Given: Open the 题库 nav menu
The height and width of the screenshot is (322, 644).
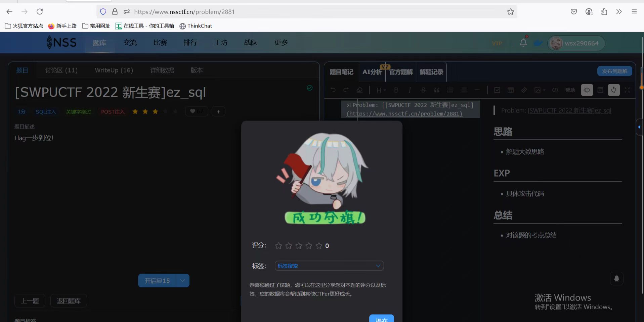Looking at the screenshot, I should point(99,43).
